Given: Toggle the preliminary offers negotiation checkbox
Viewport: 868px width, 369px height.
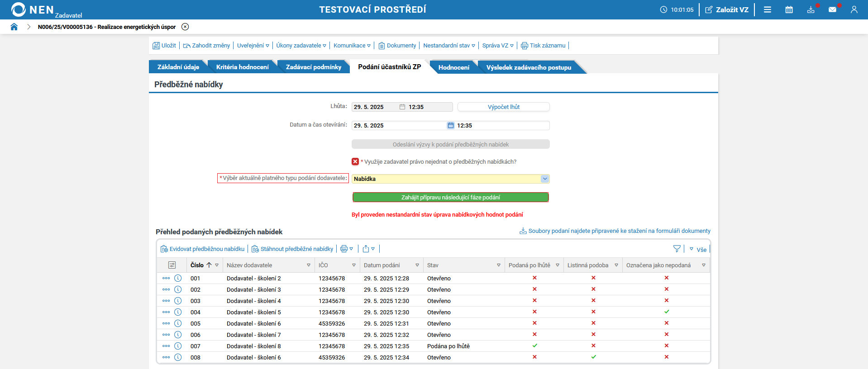Looking at the screenshot, I should click(x=355, y=161).
